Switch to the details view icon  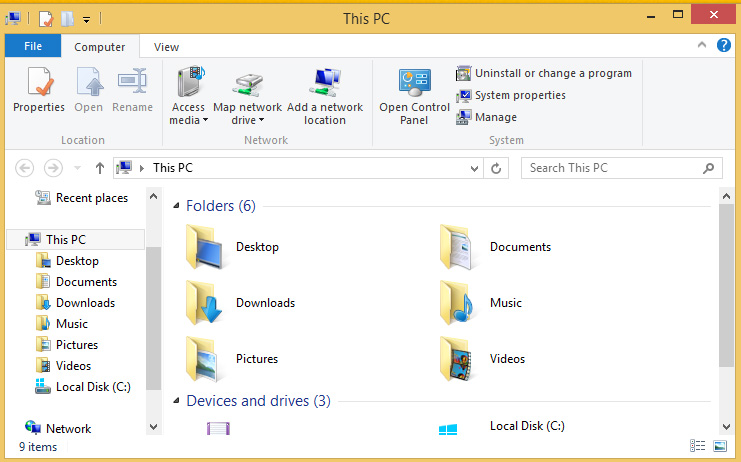(x=698, y=445)
